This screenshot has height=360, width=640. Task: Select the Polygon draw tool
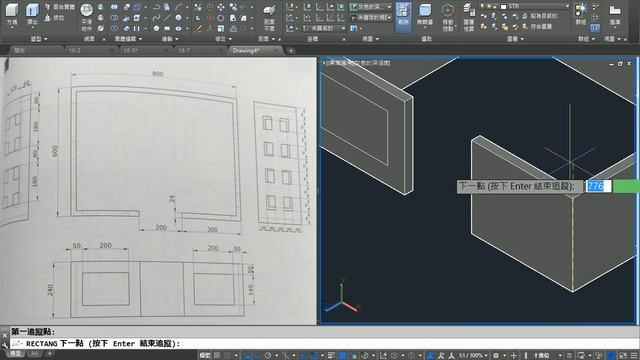(156, 28)
